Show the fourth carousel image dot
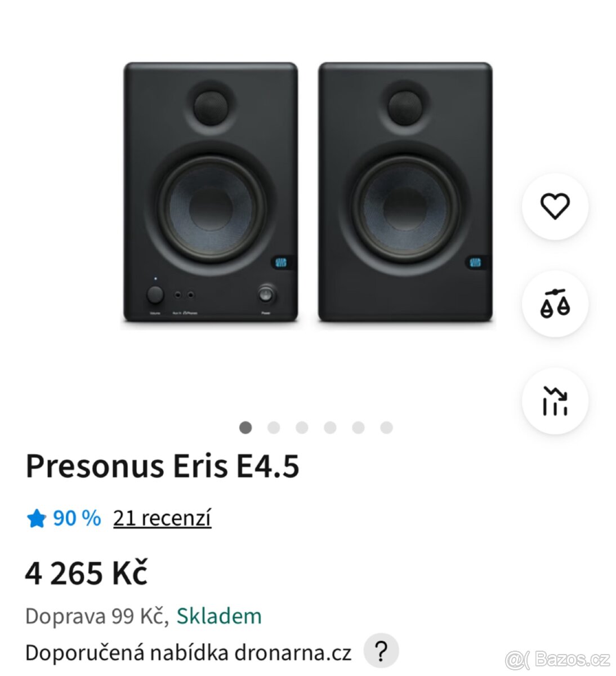 point(330,428)
